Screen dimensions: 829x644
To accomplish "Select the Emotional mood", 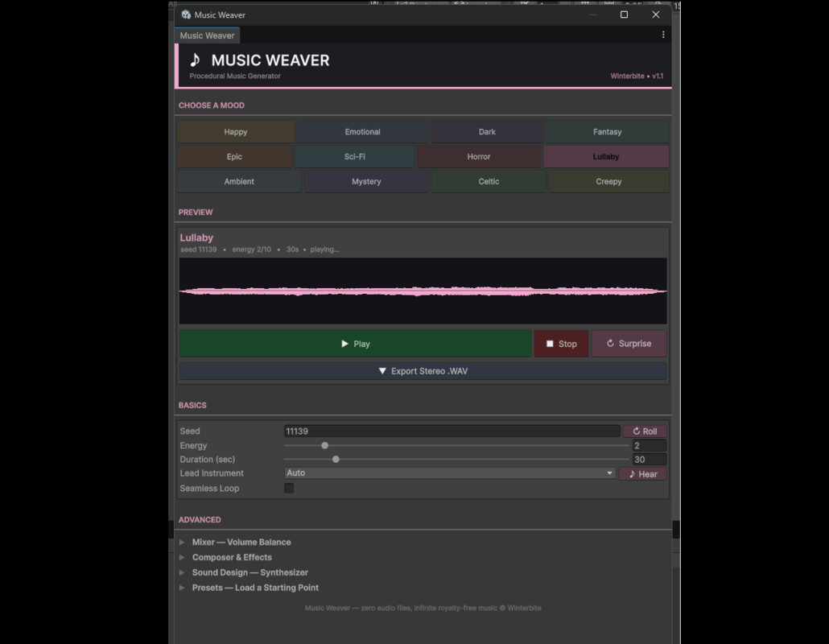I will (362, 132).
